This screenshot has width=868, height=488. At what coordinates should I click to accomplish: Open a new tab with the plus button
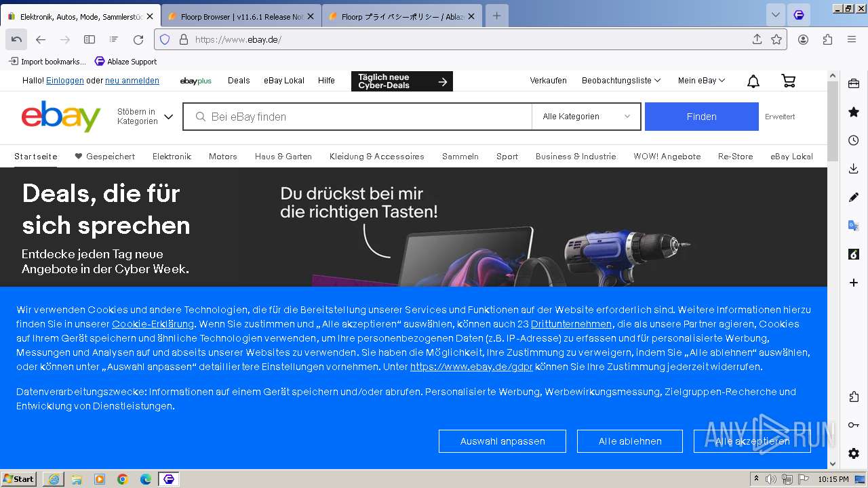pyautogui.click(x=496, y=16)
